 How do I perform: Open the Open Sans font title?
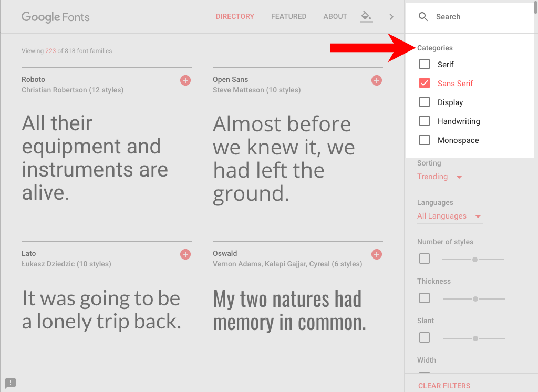point(230,79)
